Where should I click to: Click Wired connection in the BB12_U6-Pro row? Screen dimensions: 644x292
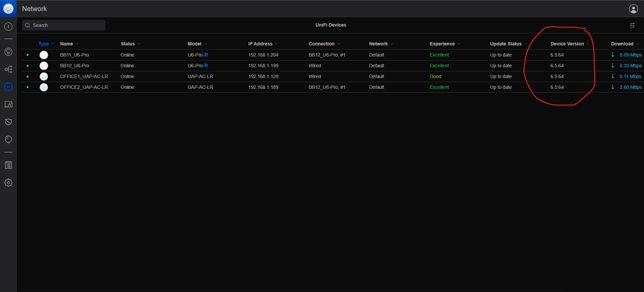315,66
